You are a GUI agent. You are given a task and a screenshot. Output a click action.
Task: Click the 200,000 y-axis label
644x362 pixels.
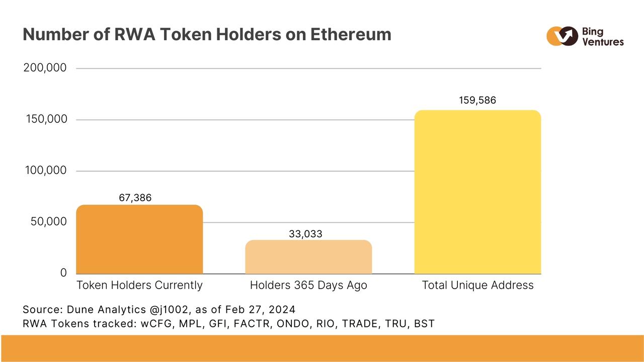pyautogui.click(x=45, y=68)
